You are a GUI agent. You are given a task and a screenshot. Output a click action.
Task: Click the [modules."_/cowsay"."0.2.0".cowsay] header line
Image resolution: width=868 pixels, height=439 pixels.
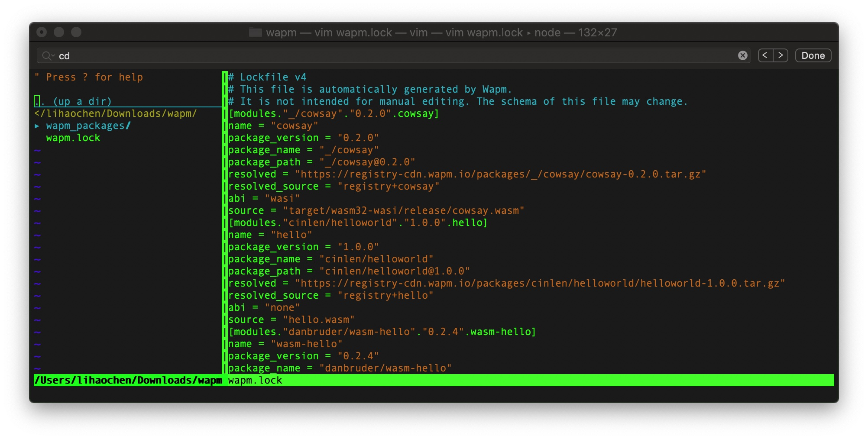334,113
